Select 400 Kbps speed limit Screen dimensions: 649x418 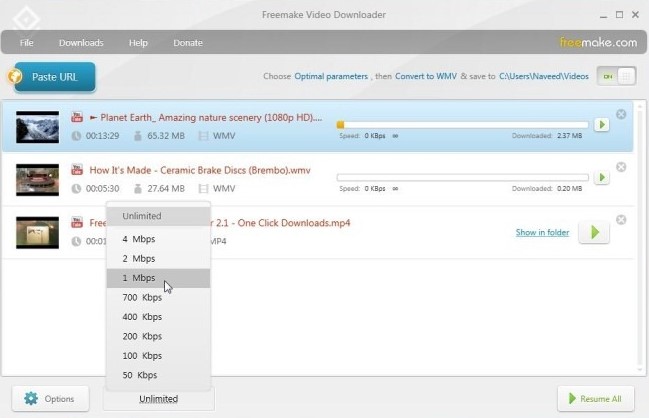pyautogui.click(x=158, y=317)
